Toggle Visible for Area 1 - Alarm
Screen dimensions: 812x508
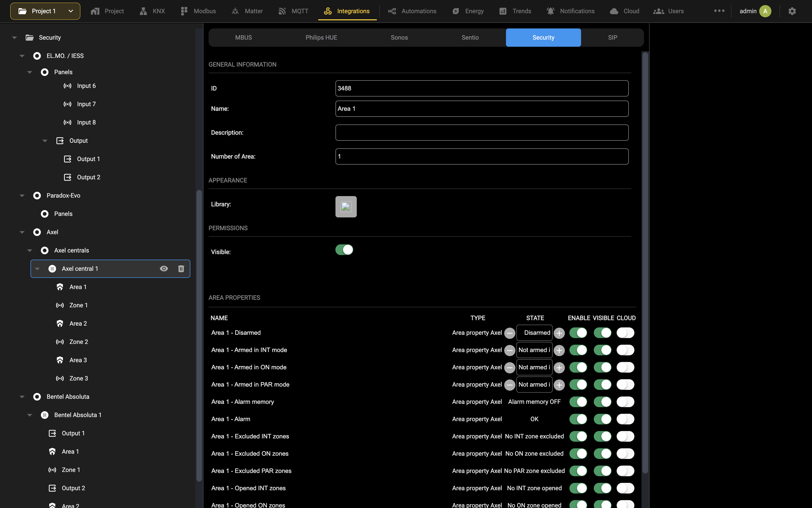(603, 419)
